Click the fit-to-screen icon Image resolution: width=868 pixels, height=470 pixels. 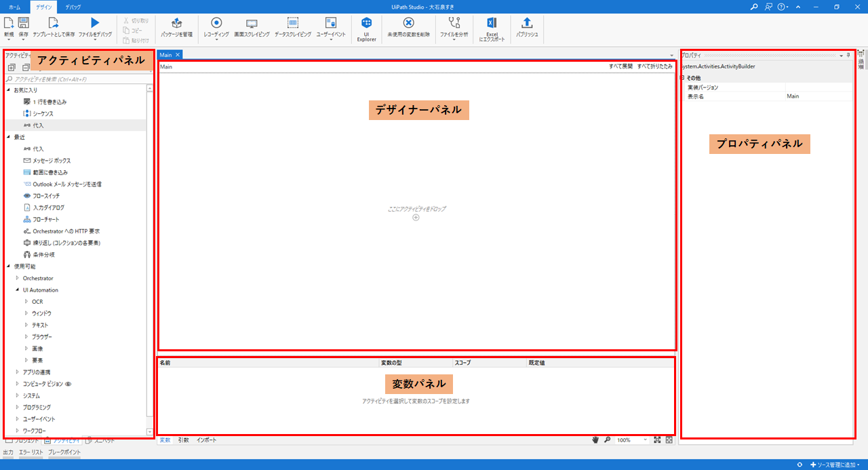click(x=657, y=440)
